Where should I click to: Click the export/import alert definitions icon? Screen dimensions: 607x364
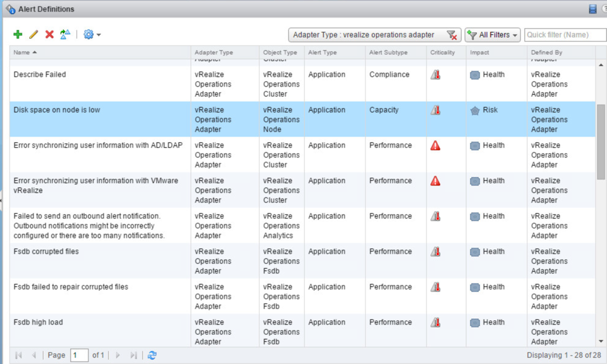[66, 34]
